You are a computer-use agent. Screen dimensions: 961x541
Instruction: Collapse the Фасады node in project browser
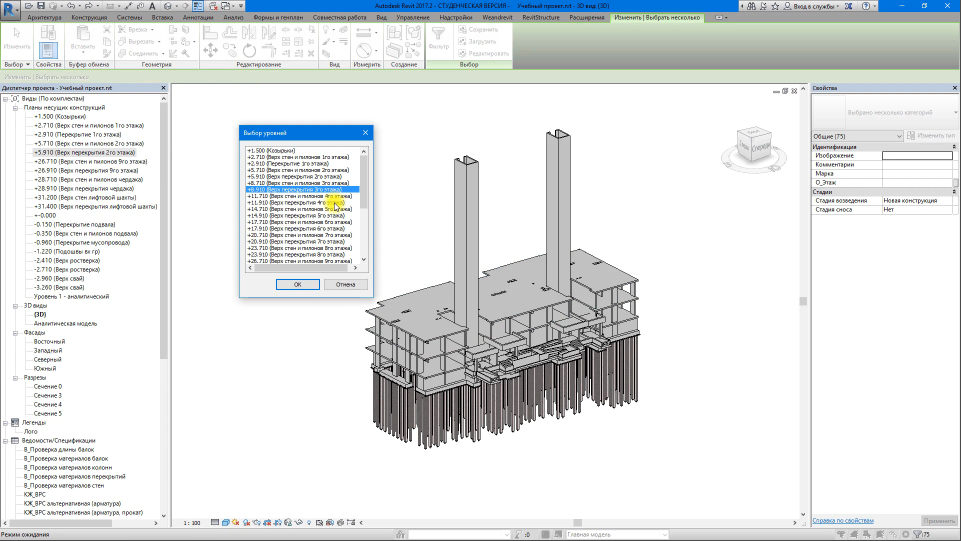click(17, 332)
